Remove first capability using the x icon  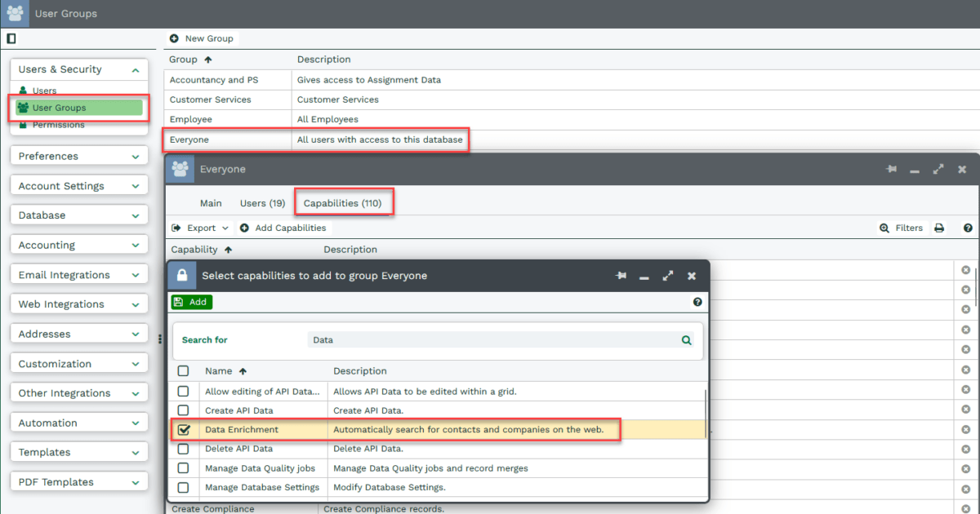(x=965, y=270)
